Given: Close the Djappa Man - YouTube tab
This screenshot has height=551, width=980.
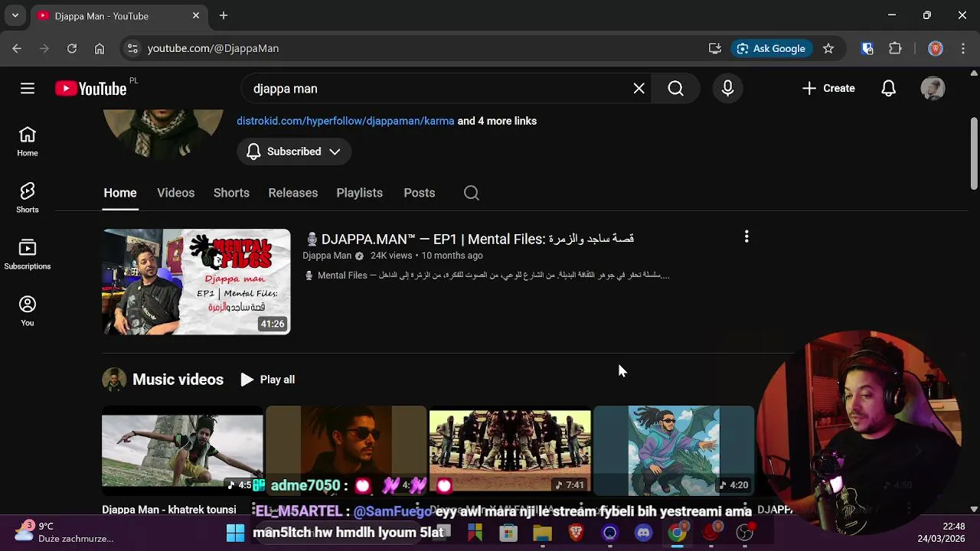Looking at the screenshot, I should [196, 15].
